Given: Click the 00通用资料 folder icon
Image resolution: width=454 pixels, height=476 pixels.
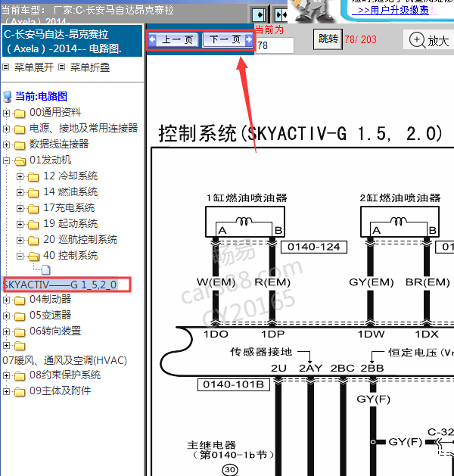Looking at the screenshot, I should coord(20,114).
